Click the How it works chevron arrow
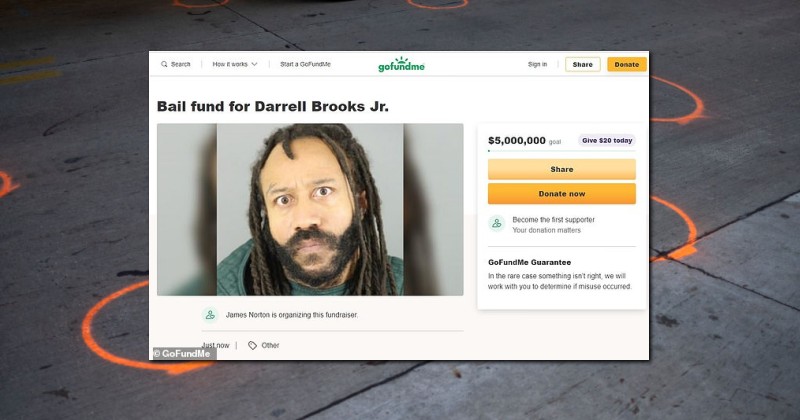Image resolution: width=800 pixels, height=420 pixels. pos(254,64)
